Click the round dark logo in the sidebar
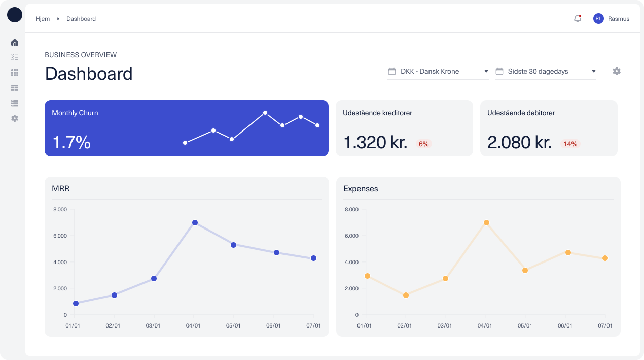The height and width of the screenshot is (360, 644). click(x=15, y=15)
